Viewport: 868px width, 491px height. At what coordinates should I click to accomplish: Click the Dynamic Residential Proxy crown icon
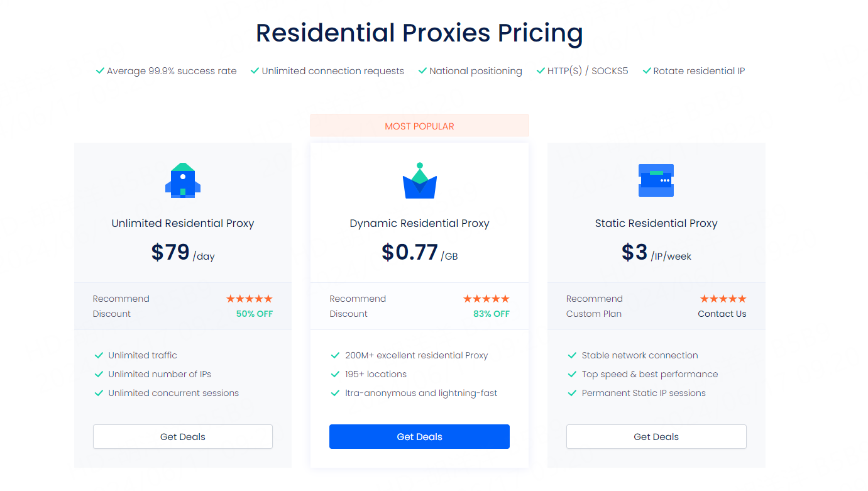tap(419, 181)
